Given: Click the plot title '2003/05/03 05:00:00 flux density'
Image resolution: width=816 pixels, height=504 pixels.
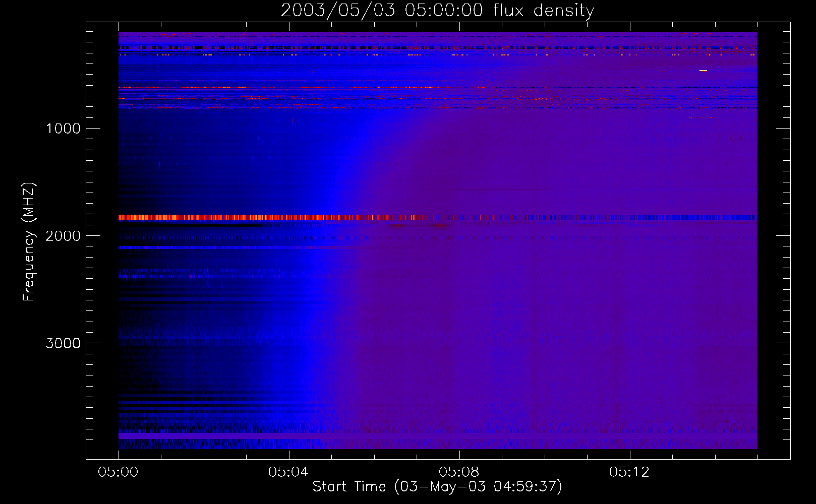Looking at the screenshot, I should [x=437, y=10].
